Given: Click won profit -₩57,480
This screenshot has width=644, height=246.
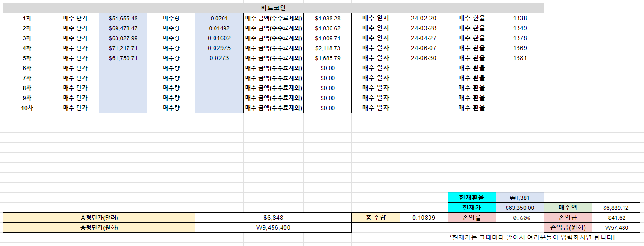Looking at the screenshot, I should (x=616, y=227).
